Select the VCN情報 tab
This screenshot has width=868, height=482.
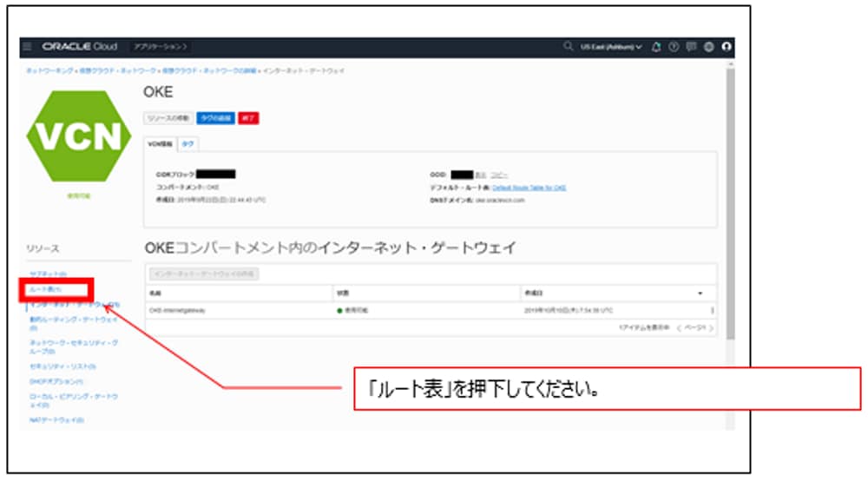[160, 144]
